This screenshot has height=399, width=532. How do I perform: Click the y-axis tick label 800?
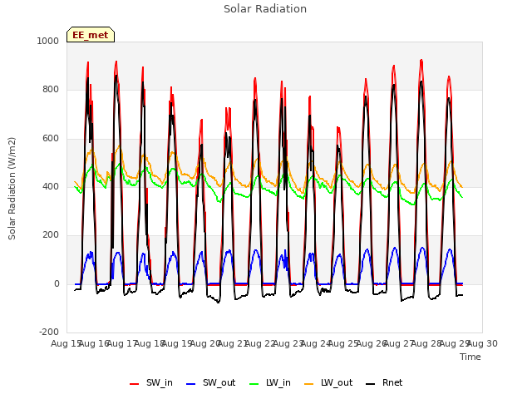click(51, 90)
